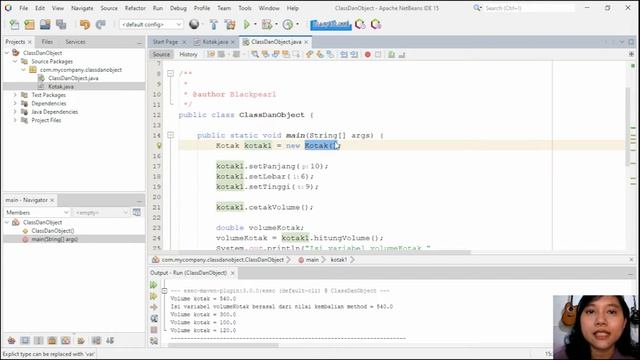640x360 pixels.
Task: Click the New File toolbar icon
Action: 14,24
